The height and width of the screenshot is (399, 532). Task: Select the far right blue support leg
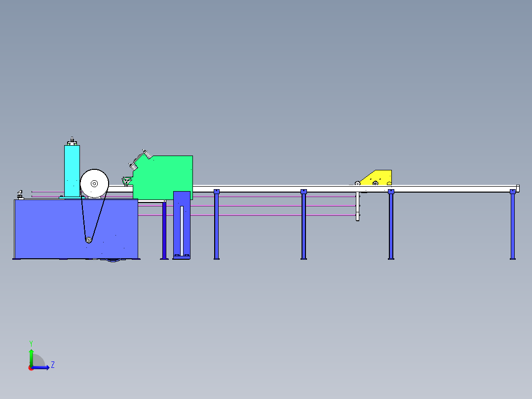pyautogui.click(x=513, y=225)
